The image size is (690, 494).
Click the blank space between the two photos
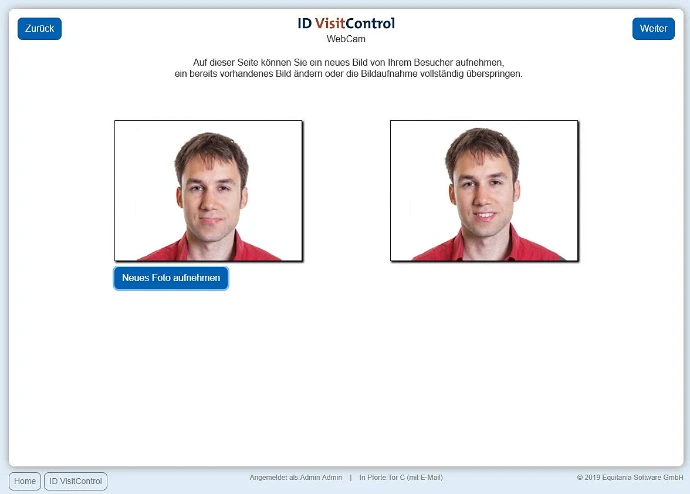point(346,190)
